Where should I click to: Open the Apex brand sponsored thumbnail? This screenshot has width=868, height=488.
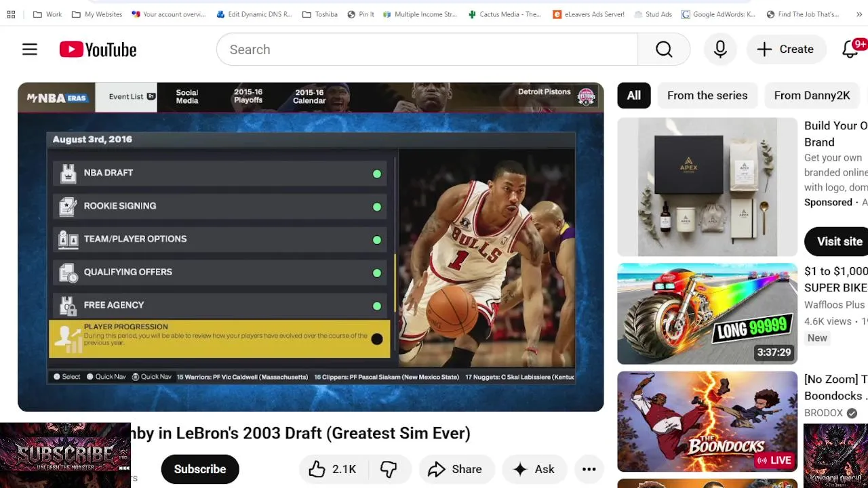click(x=707, y=187)
